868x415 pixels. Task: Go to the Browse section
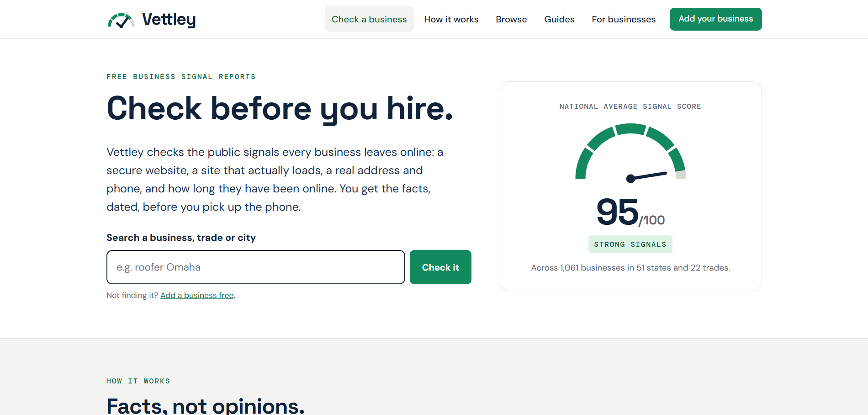(x=511, y=19)
